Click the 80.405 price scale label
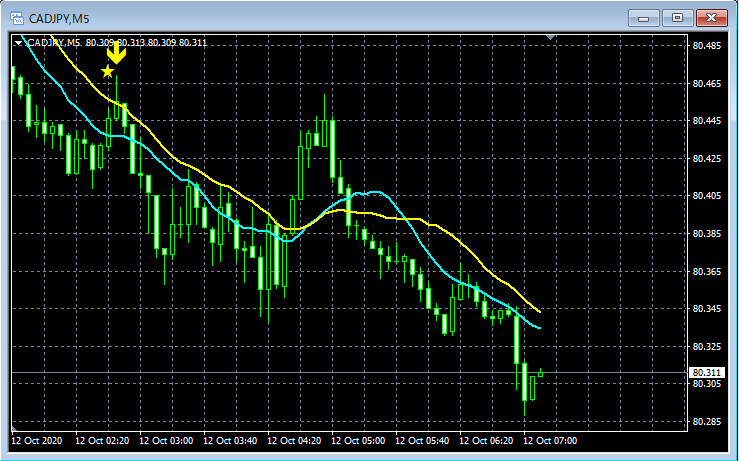Image resolution: width=739 pixels, height=461 pixels. point(706,196)
